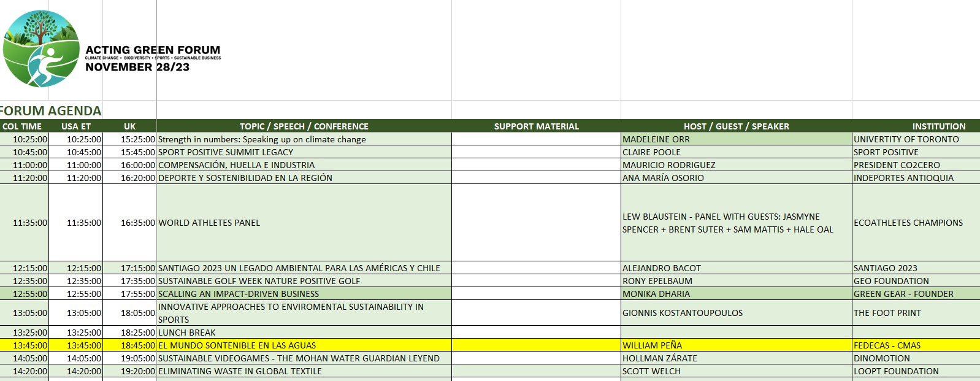Click the 'ANA MARÍA OSORIO' cell
This screenshot has width=980, height=381.
coord(737,178)
